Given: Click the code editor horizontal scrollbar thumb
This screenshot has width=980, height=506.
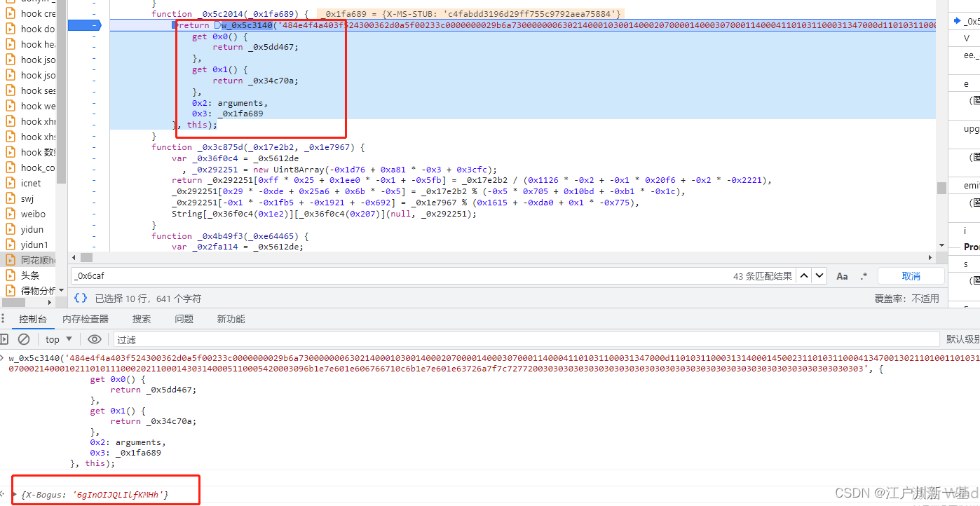Looking at the screenshot, I should click(x=86, y=257).
